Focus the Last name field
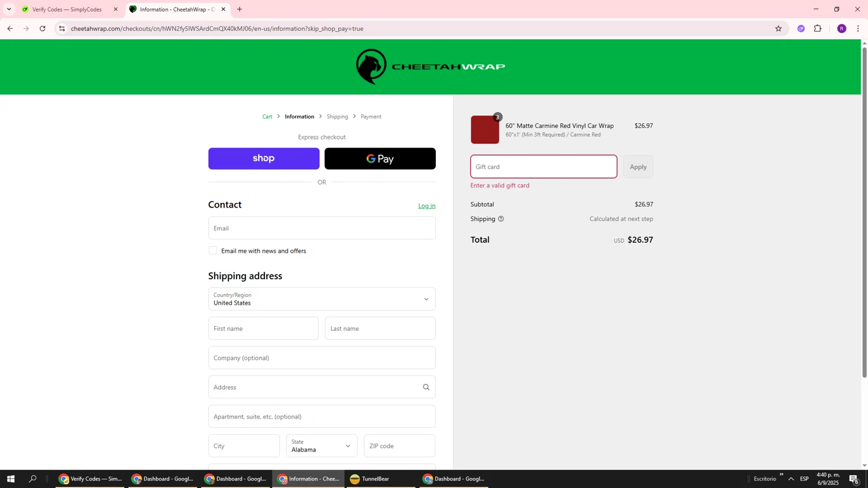 (x=380, y=328)
